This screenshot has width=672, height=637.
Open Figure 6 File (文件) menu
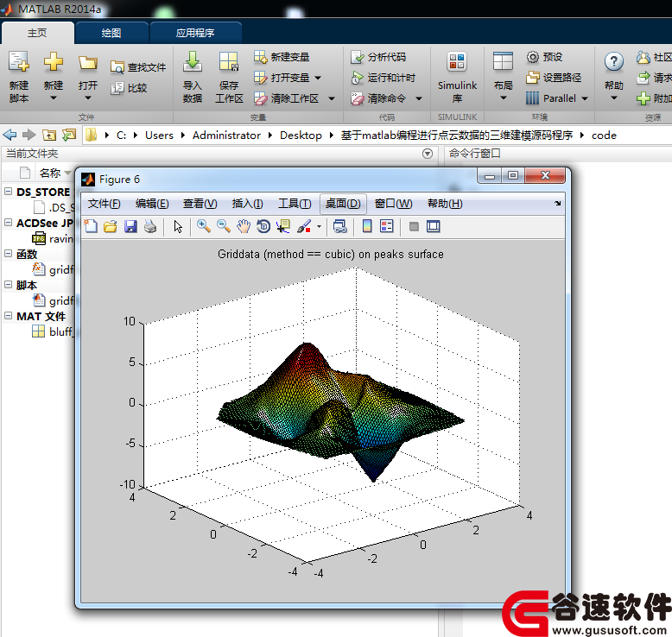coord(105,204)
